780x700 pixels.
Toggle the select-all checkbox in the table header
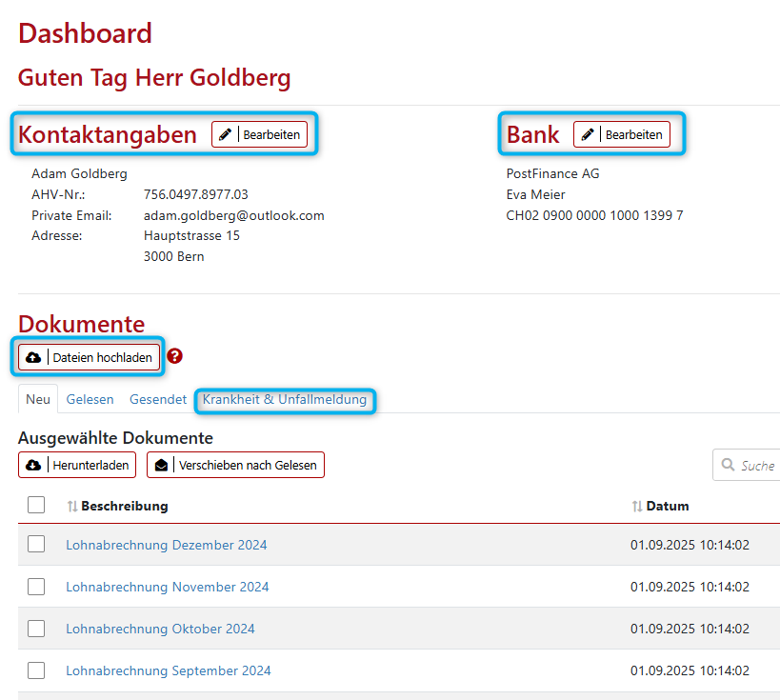click(36, 505)
